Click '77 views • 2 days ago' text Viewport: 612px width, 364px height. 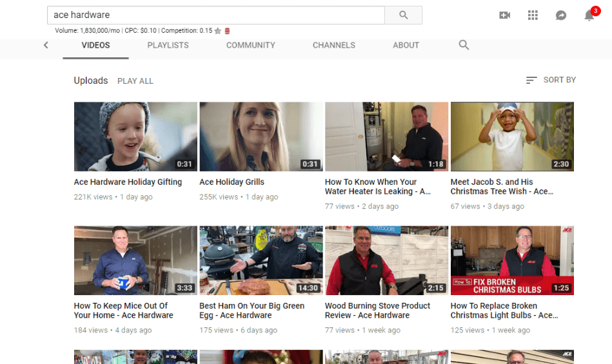click(x=362, y=206)
